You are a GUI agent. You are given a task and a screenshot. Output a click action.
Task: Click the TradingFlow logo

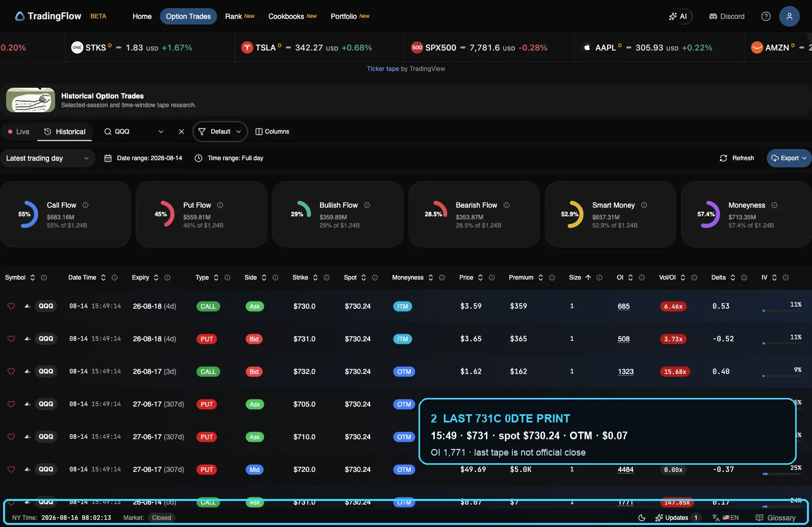(x=48, y=16)
